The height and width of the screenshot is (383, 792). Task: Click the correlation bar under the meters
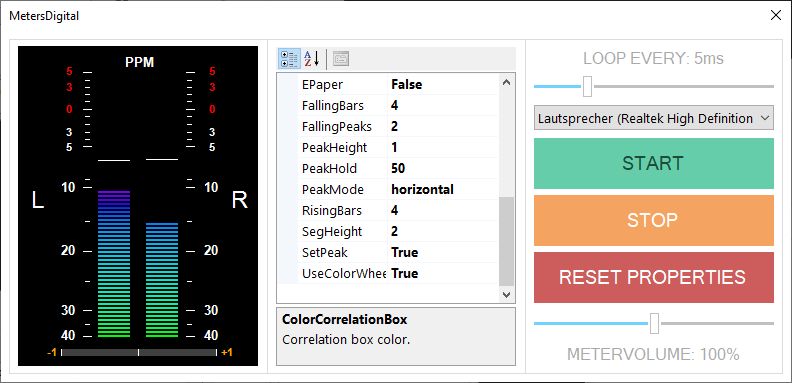(138, 352)
